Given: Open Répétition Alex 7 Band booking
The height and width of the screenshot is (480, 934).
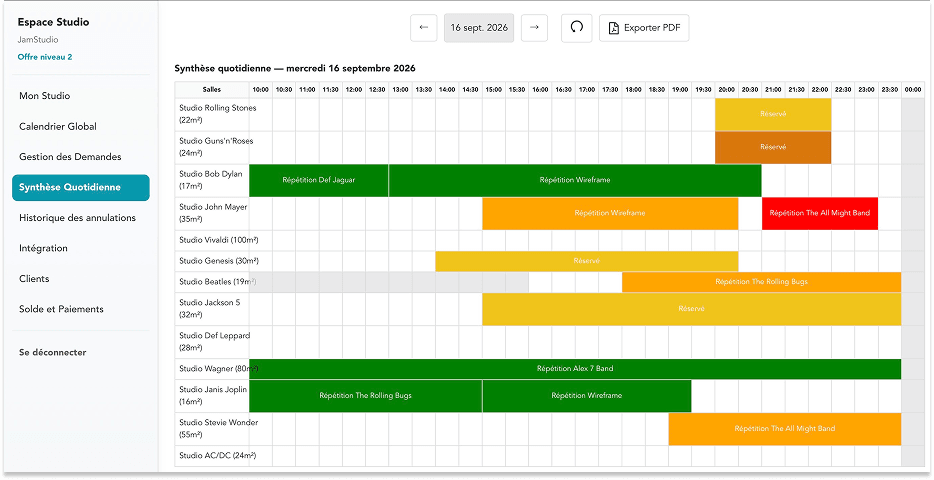Looking at the screenshot, I should pos(575,369).
